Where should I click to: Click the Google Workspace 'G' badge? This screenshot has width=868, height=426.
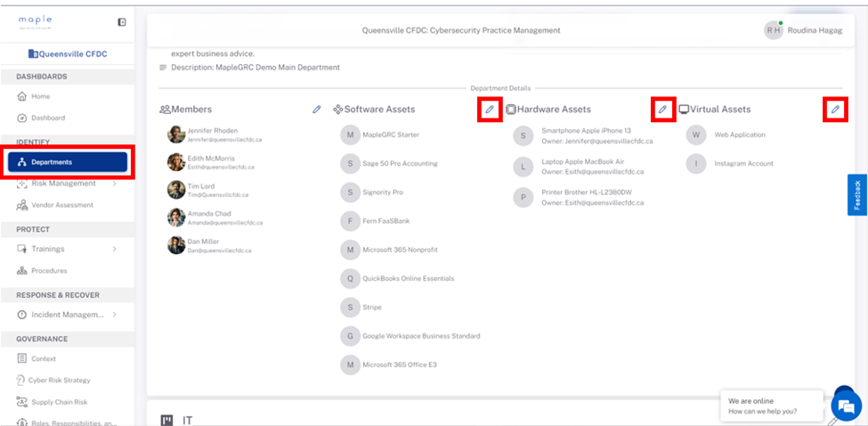[x=350, y=336]
